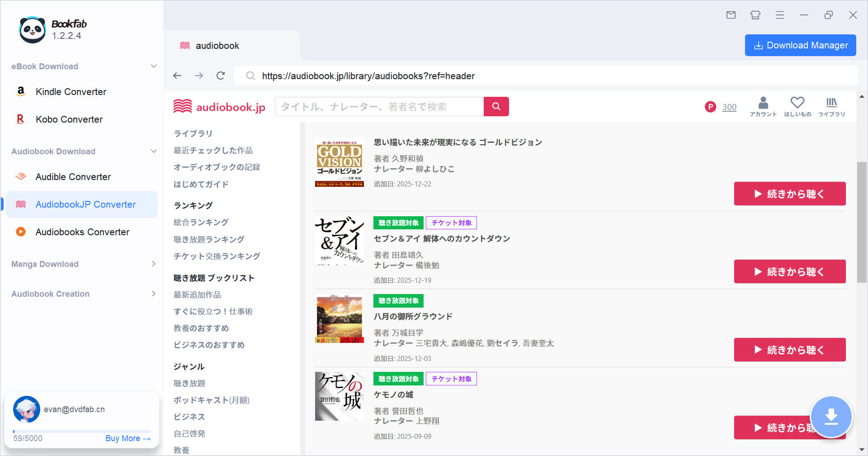Expand the Audiobook Creation section
This screenshot has width=868, height=456.
point(154,294)
